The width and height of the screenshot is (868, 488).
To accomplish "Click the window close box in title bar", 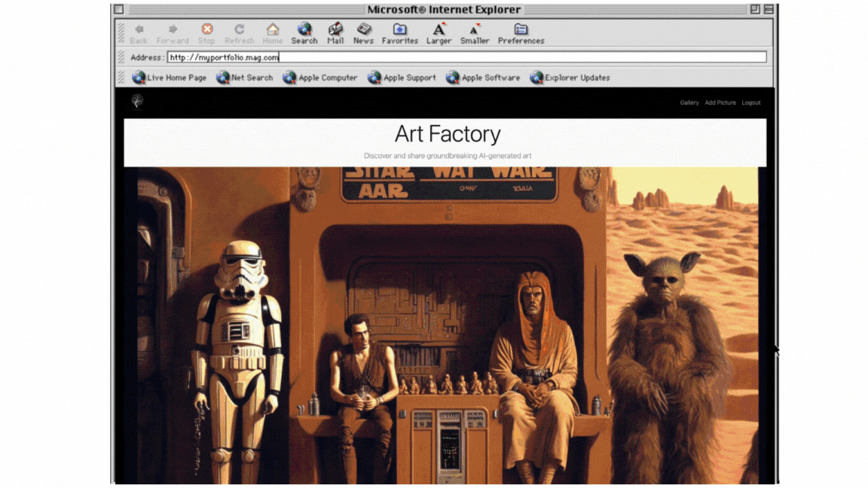I will 119,9.
